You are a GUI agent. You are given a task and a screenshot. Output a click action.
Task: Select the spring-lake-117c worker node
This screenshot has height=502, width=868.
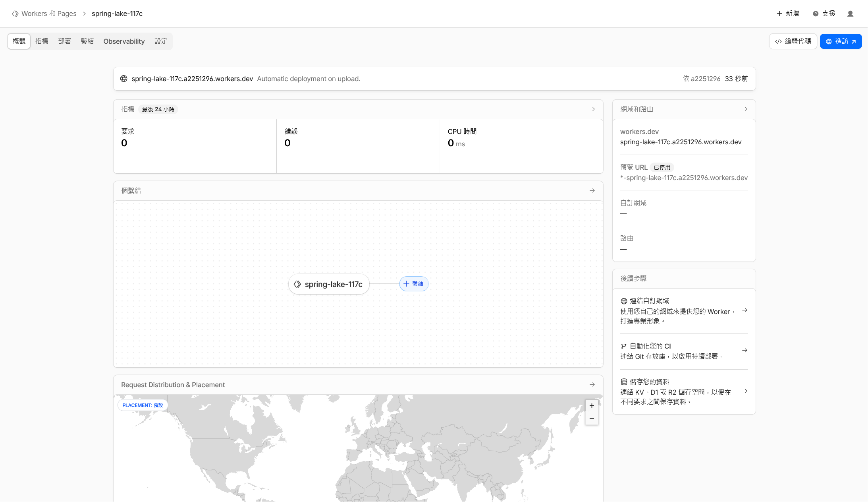coord(329,284)
